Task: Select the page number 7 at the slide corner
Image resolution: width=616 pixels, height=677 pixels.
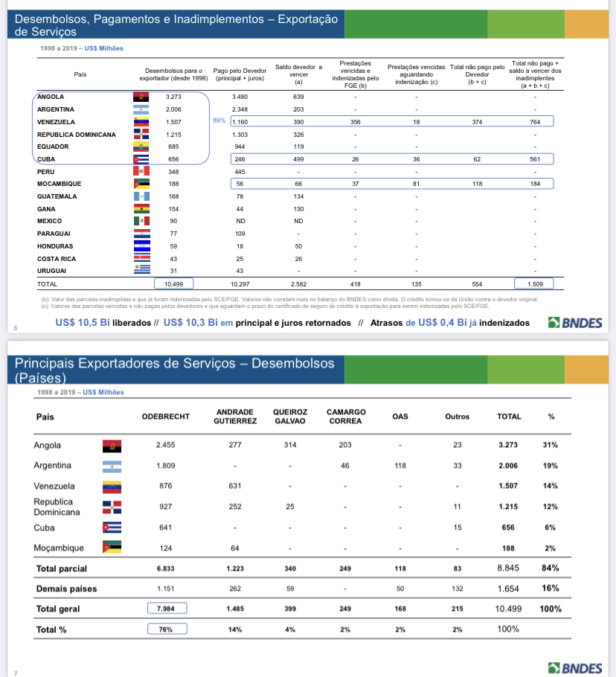Action: [x=16, y=673]
